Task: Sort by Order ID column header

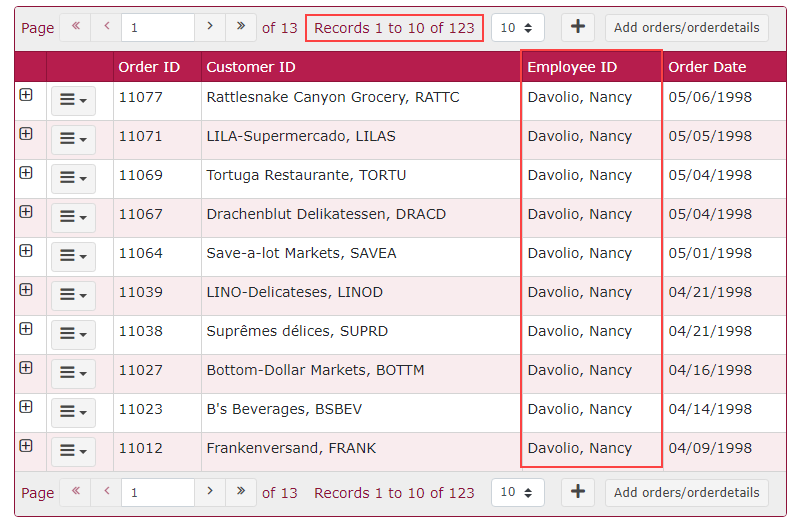Action: click(x=149, y=67)
